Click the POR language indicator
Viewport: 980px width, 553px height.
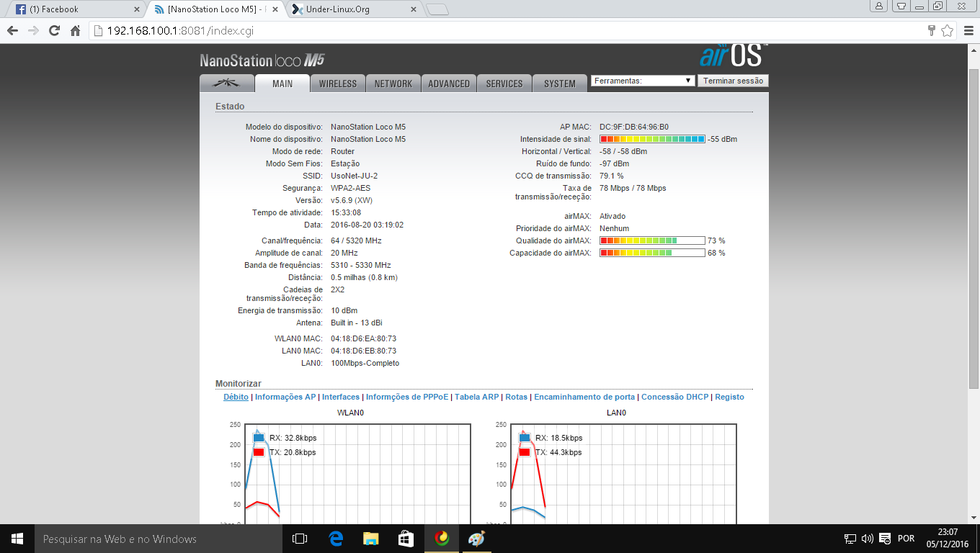click(x=906, y=539)
